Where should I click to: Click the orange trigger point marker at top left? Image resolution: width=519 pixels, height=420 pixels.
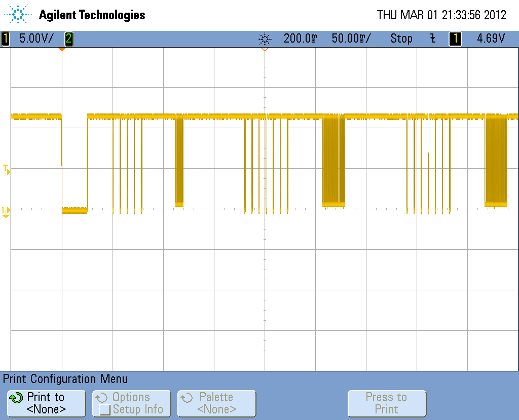coord(62,49)
